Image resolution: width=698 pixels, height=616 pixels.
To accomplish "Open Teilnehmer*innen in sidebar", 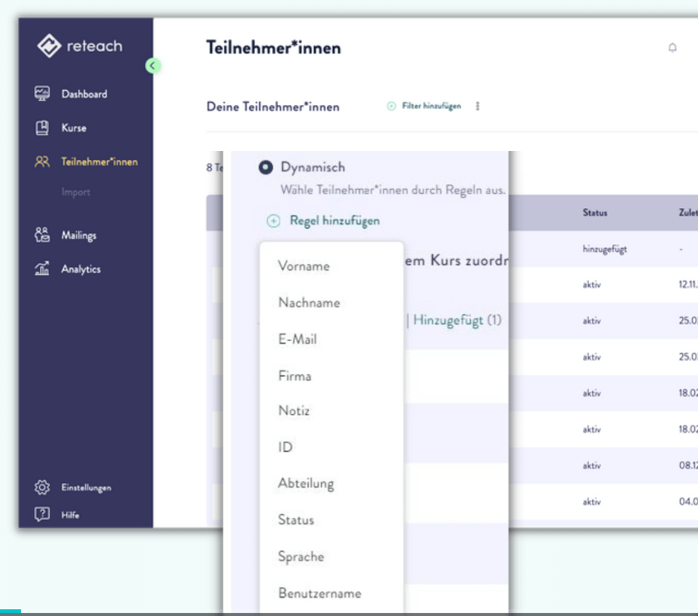I will 99,162.
